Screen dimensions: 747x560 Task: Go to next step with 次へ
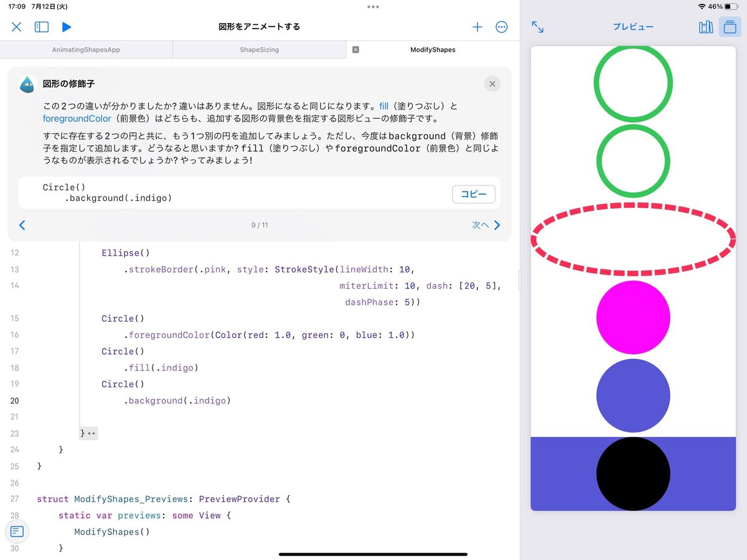pos(486,225)
